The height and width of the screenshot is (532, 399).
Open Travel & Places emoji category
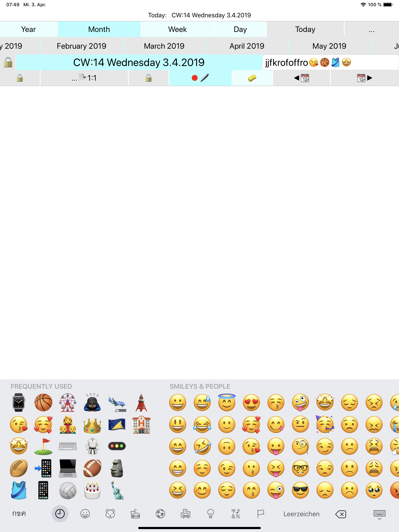coord(185,514)
